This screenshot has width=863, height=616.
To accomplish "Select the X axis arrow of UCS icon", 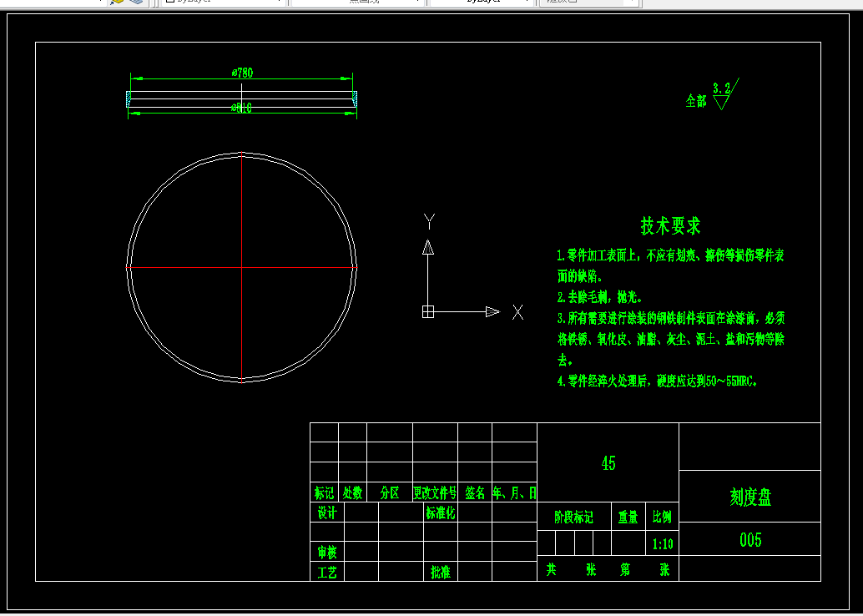I will 492,311.
